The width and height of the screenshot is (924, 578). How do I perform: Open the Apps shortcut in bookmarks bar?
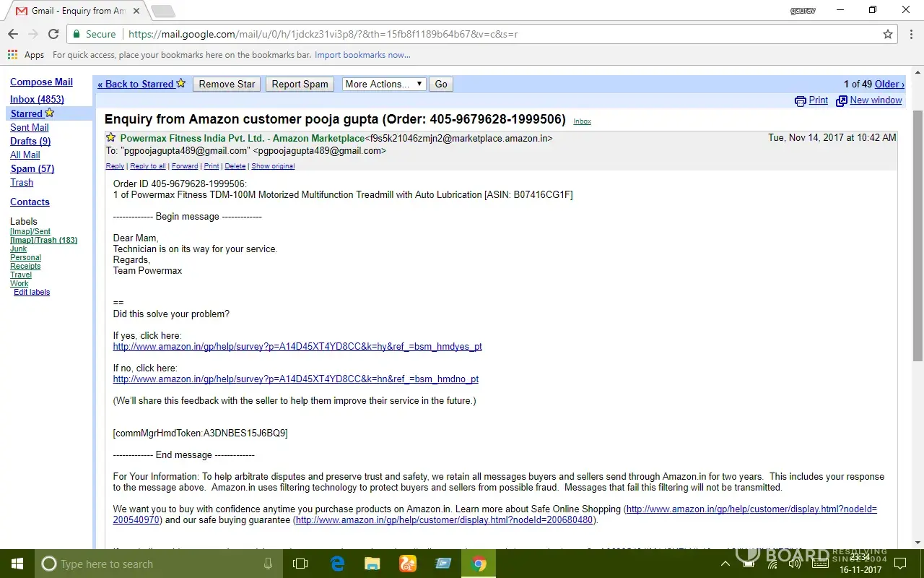tap(26, 55)
